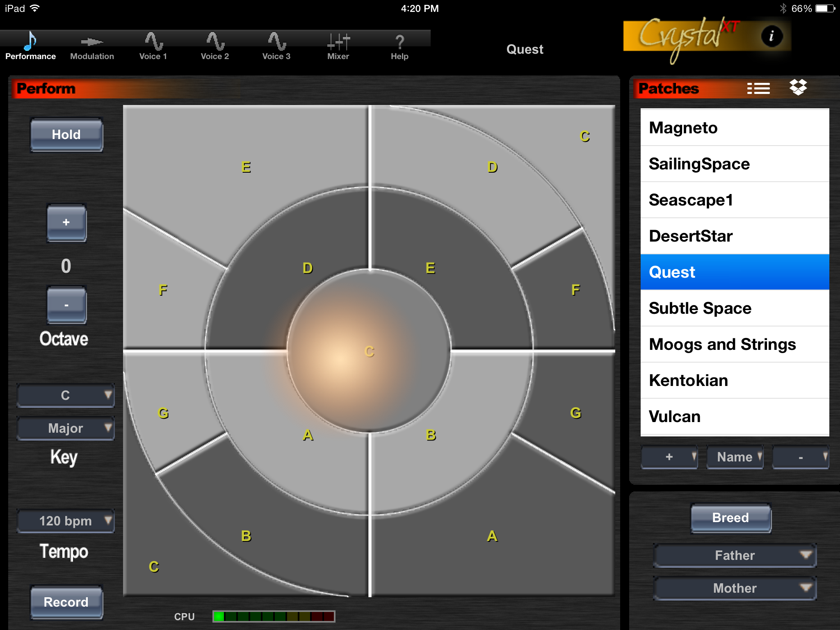The height and width of the screenshot is (630, 840).
Task: Activate Record mode
Action: pos(66,602)
